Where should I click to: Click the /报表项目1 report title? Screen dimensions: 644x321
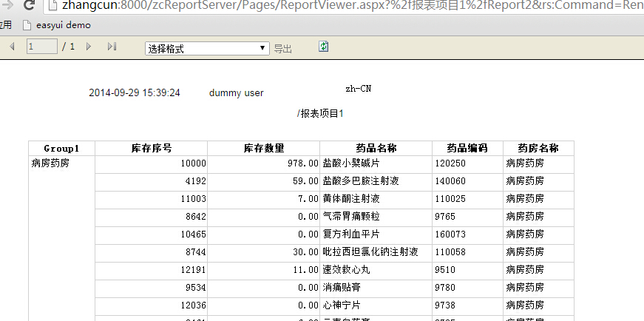click(320, 114)
